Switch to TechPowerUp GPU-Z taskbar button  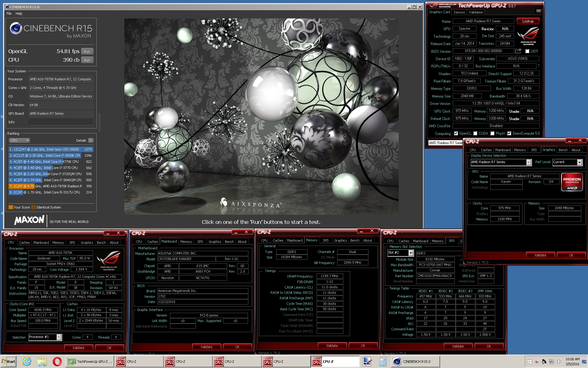[90, 362]
